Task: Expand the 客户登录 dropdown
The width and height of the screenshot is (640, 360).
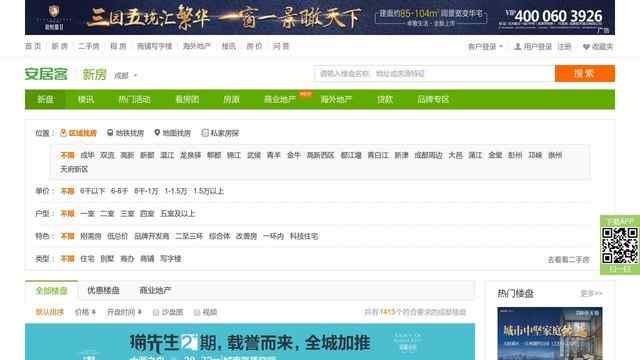Action: pos(485,47)
